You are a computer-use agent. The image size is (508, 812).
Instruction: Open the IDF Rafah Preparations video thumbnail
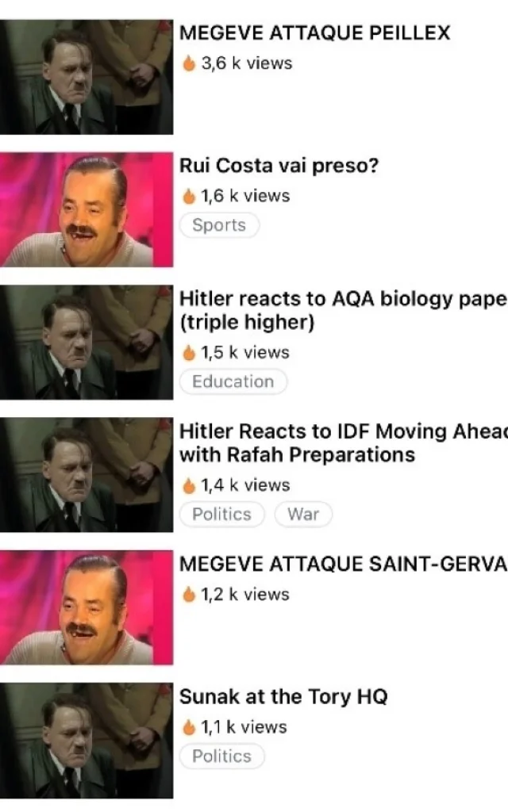87,475
